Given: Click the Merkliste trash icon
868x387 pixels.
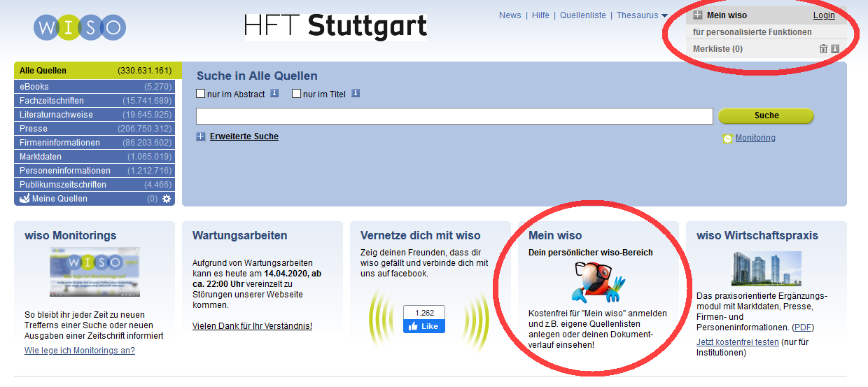Looking at the screenshot, I should 823,49.
